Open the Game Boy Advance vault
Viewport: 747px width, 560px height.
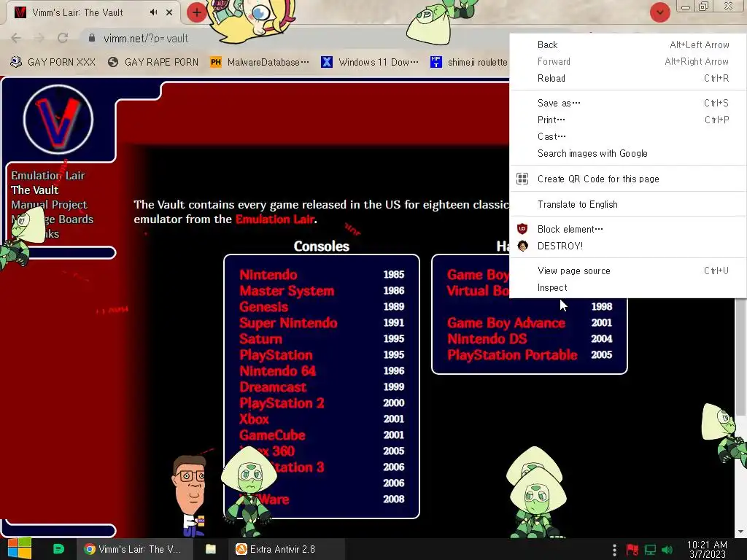pyautogui.click(x=506, y=323)
